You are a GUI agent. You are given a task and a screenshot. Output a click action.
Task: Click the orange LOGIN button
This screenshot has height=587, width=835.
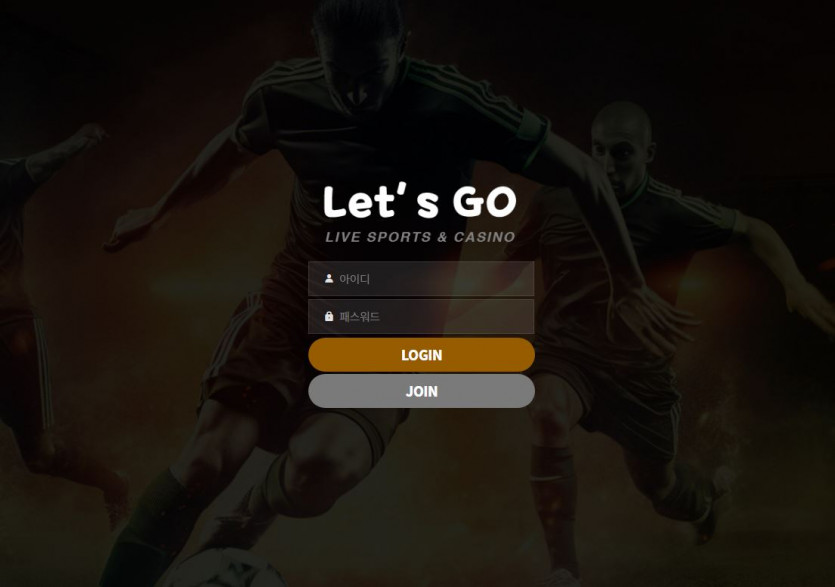click(x=421, y=355)
